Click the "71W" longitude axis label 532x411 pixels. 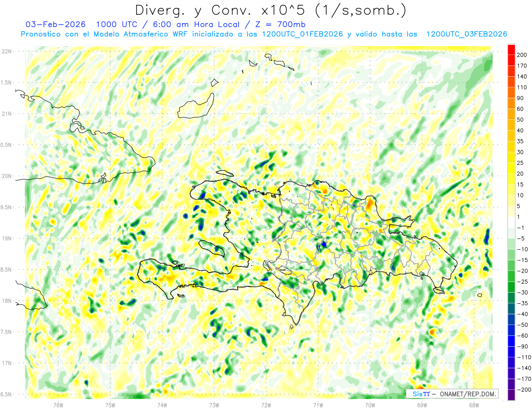click(x=318, y=405)
